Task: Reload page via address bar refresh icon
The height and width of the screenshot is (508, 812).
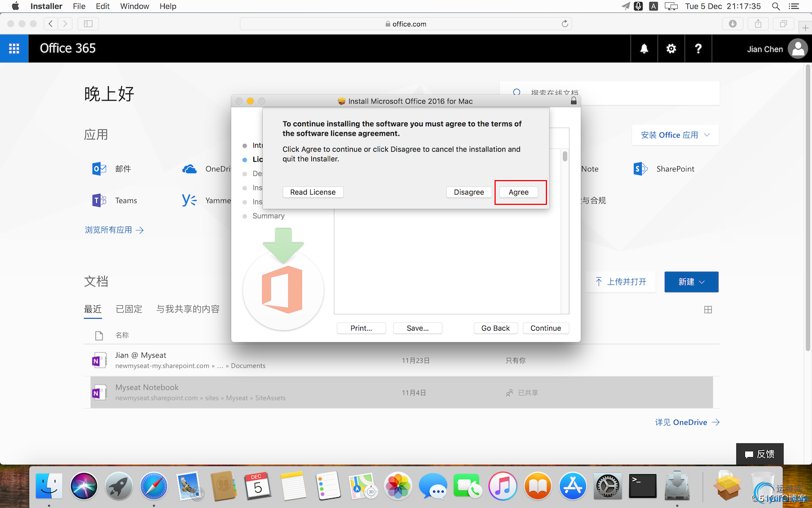Action: 564,24
